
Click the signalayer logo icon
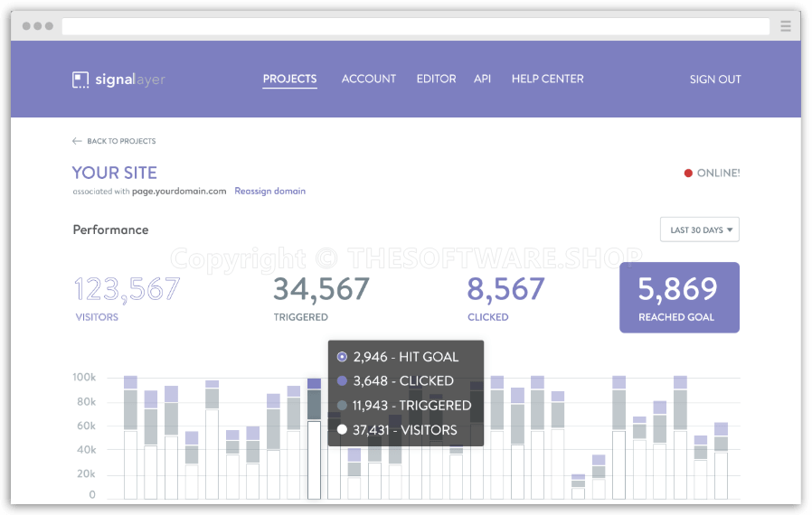click(x=80, y=80)
